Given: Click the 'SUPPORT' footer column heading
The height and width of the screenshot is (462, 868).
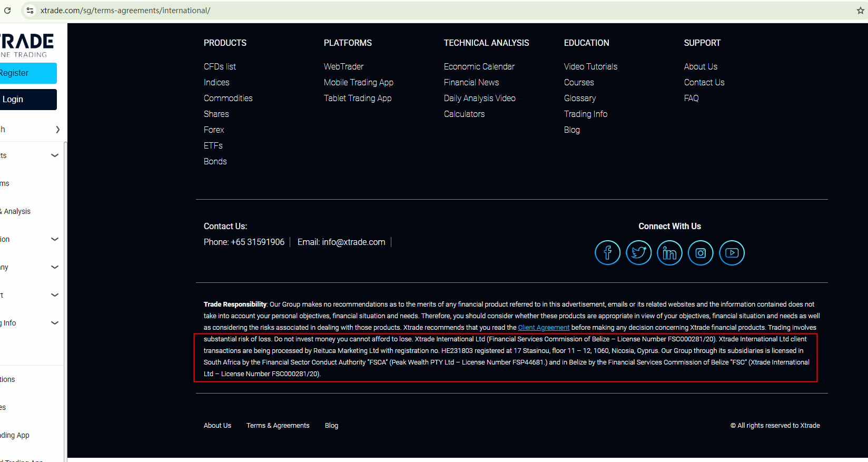Looking at the screenshot, I should coord(702,43).
